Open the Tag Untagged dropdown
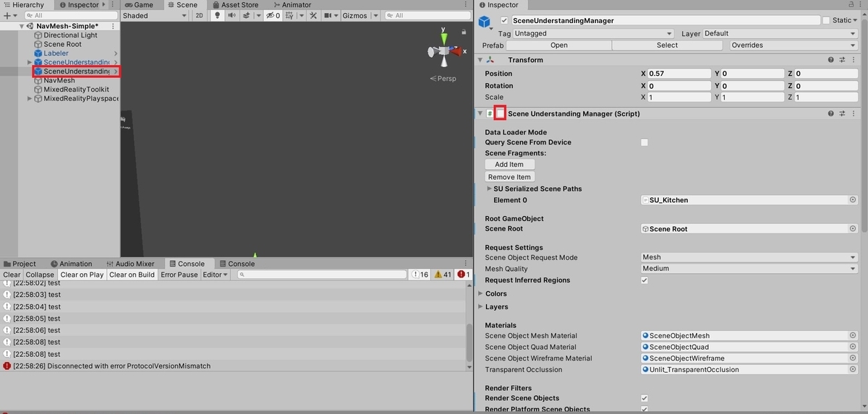Image resolution: width=868 pixels, height=414 pixels. [594, 33]
